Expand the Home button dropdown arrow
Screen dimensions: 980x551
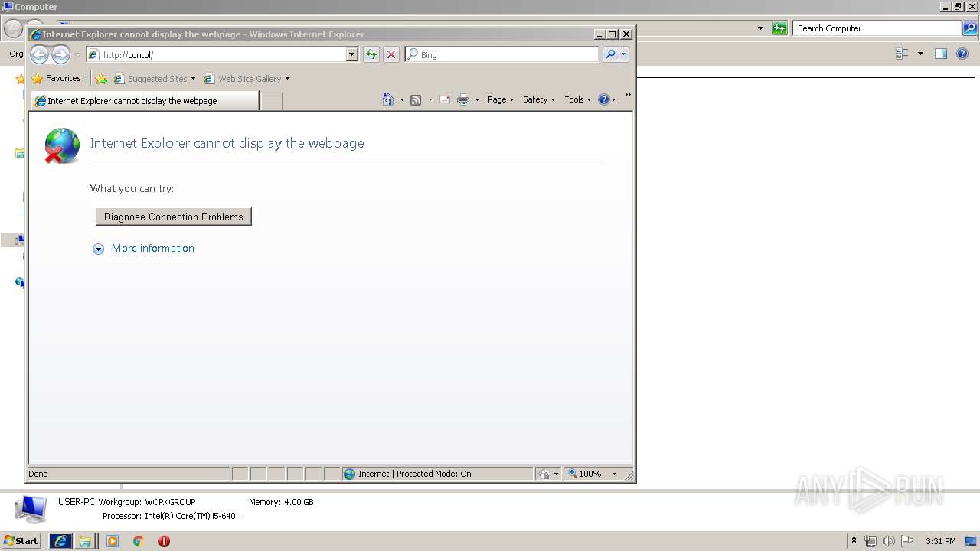click(402, 99)
